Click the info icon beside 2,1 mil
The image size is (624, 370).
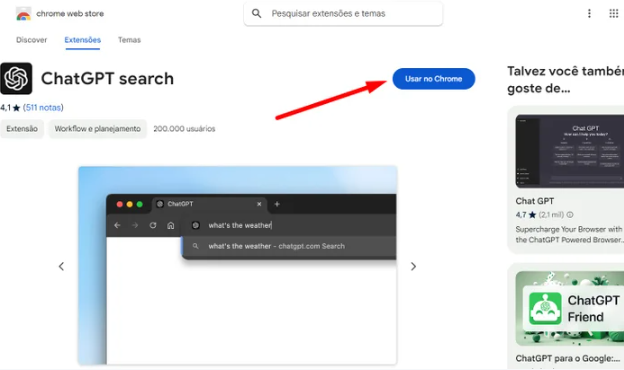pyautogui.click(x=570, y=215)
